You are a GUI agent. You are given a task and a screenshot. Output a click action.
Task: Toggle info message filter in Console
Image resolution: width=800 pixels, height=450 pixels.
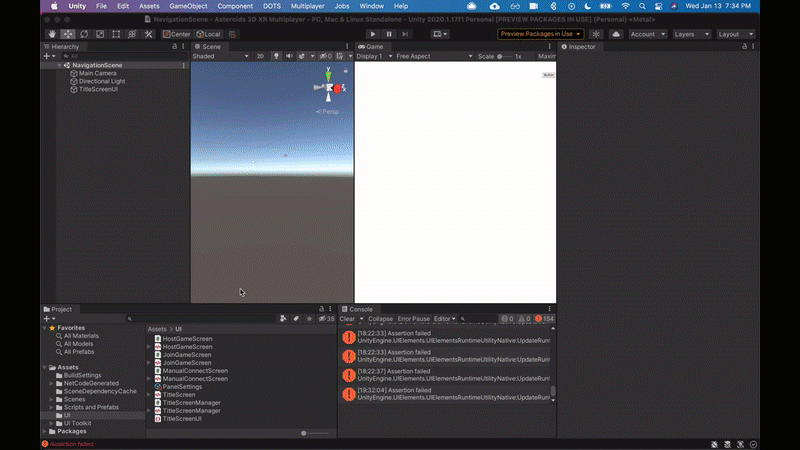point(508,319)
